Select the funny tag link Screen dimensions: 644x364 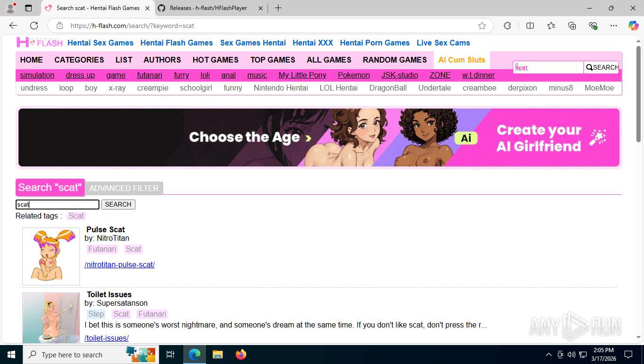click(233, 88)
